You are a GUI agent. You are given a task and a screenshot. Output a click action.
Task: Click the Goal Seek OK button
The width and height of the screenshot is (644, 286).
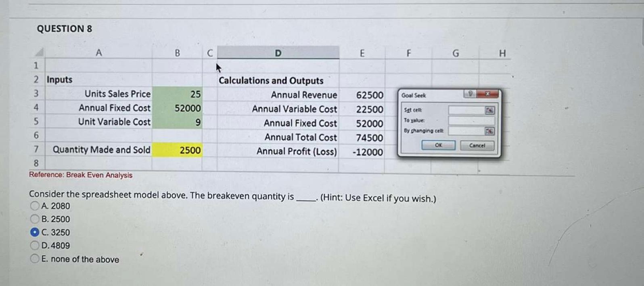coord(438,145)
